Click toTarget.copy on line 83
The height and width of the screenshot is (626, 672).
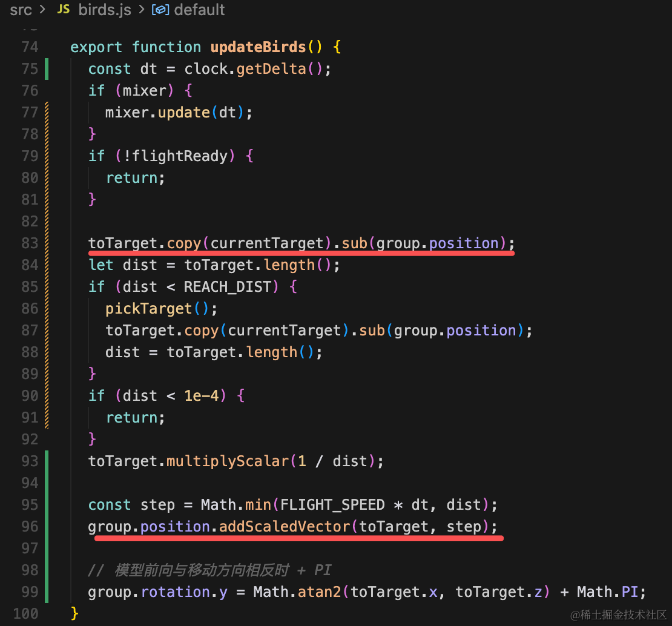(x=145, y=243)
